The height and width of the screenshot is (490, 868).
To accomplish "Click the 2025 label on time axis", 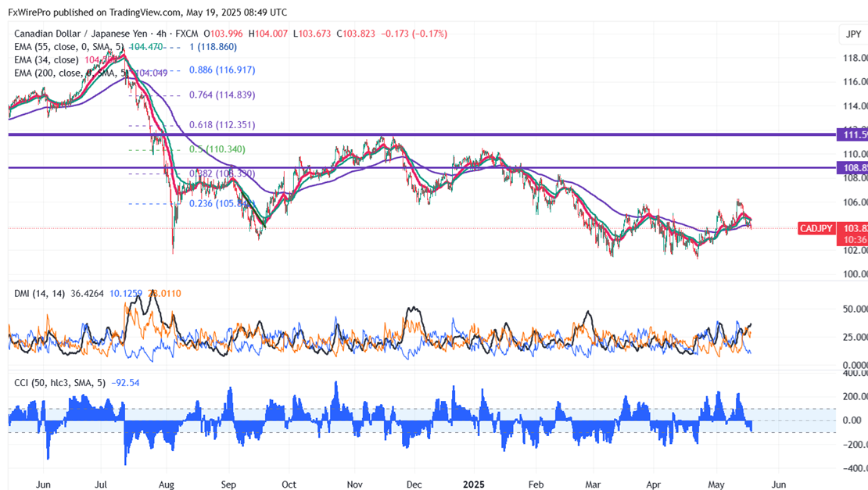I will (x=473, y=485).
